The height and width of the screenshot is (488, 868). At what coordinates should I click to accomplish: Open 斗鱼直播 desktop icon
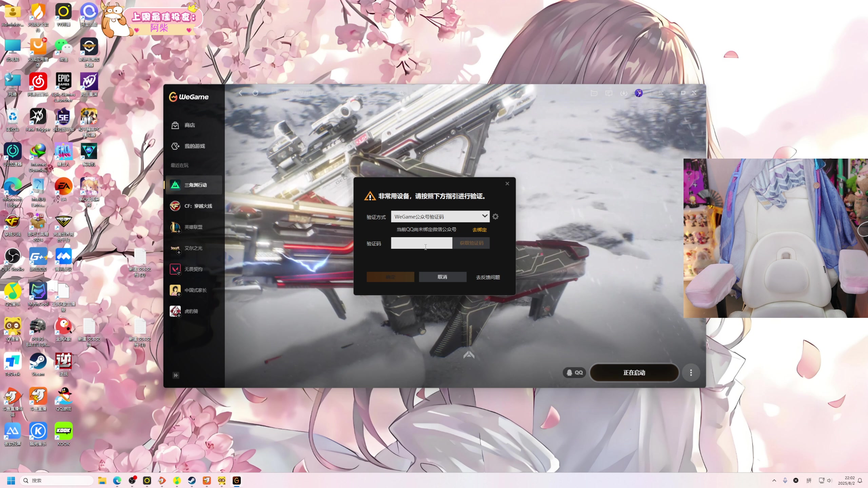click(x=38, y=400)
